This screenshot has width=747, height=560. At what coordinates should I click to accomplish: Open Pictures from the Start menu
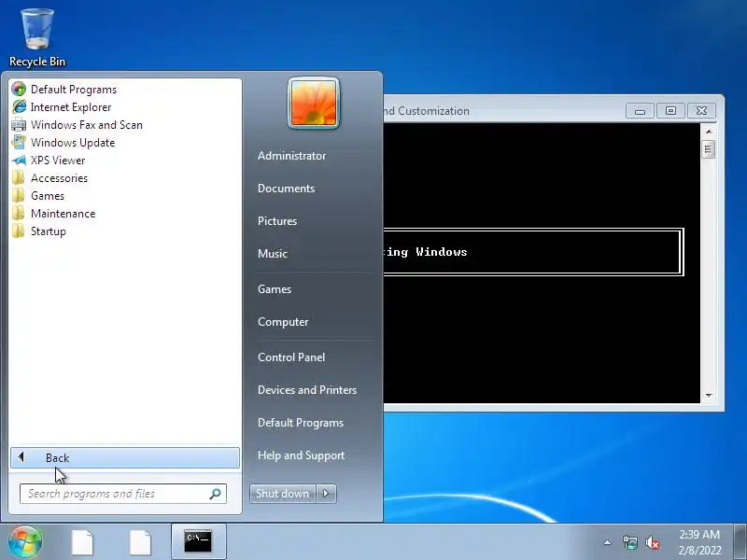pos(277,221)
